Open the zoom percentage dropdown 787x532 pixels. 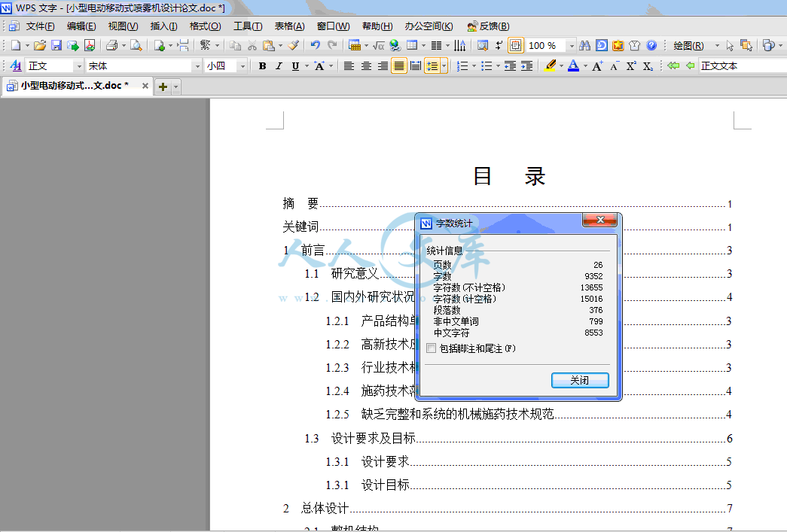pos(571,46)
